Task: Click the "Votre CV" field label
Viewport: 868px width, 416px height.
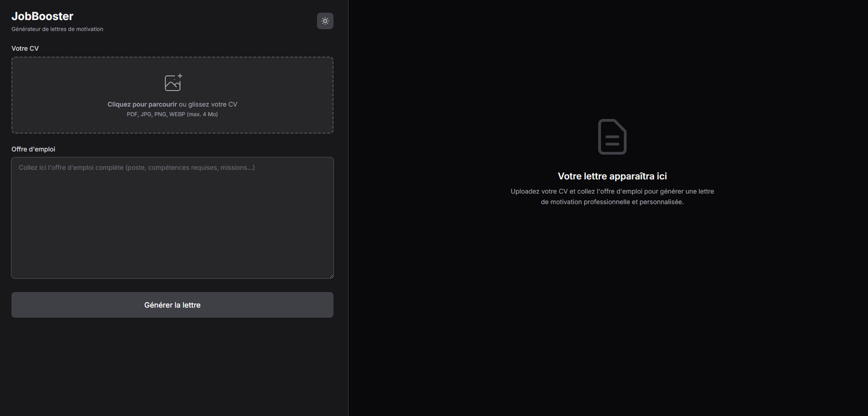Action: (x=25, y=48)
